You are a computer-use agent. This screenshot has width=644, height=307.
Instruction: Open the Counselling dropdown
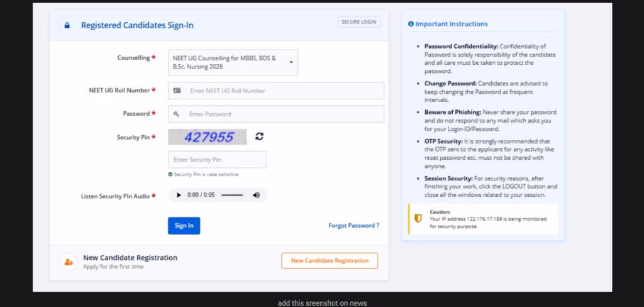click(x=233, y=62)
